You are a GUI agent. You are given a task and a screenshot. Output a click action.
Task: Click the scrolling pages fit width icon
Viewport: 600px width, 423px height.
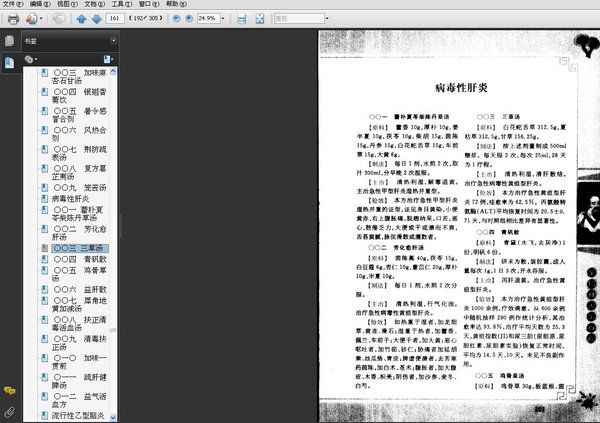point(241,18)
